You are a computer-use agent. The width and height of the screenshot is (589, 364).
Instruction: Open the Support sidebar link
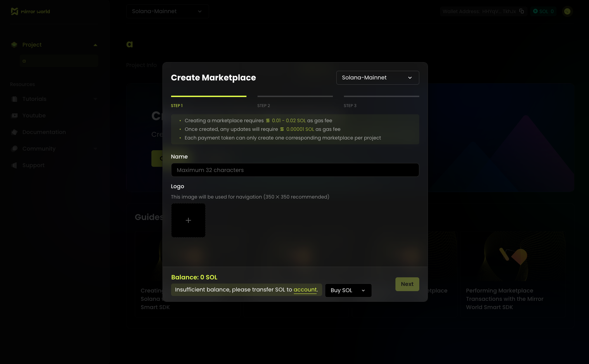click(x=34, y=165)
